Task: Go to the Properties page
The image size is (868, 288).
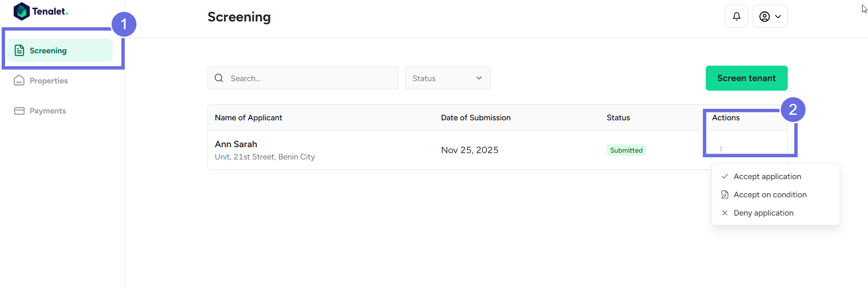Action: (x=48, y=81)
